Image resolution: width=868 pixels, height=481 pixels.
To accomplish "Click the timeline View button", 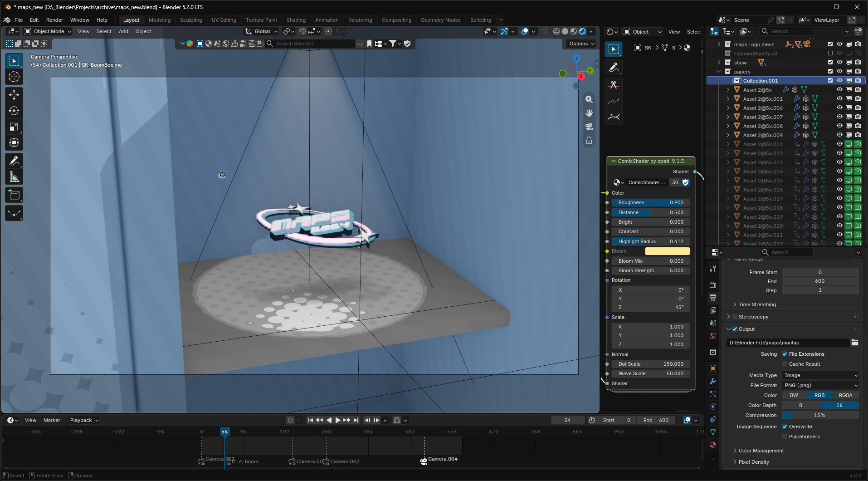I will 30,420.
